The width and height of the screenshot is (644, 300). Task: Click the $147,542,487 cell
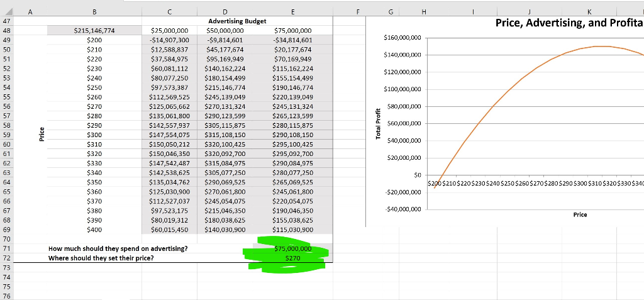pyautogui.click(x=170, y=163)
